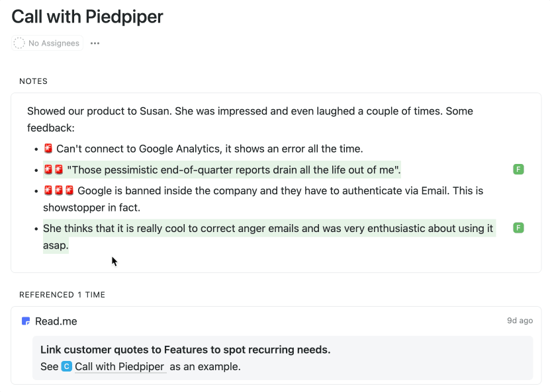Screen dimensions: 550x392
Task: Click the Call with Piedpiper page title
Action: 87,17
